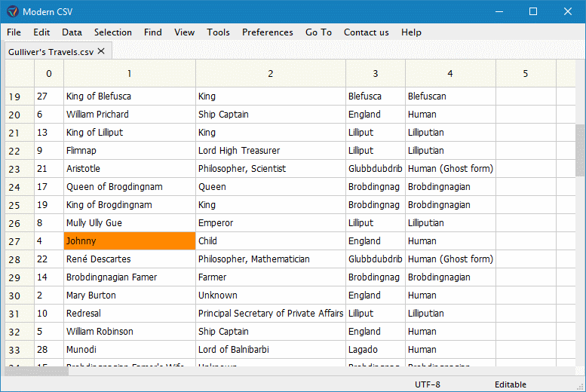Image resolution: width=586 pixels, height=392 pixels.
Task: Select column header 3
Action: 376,74
